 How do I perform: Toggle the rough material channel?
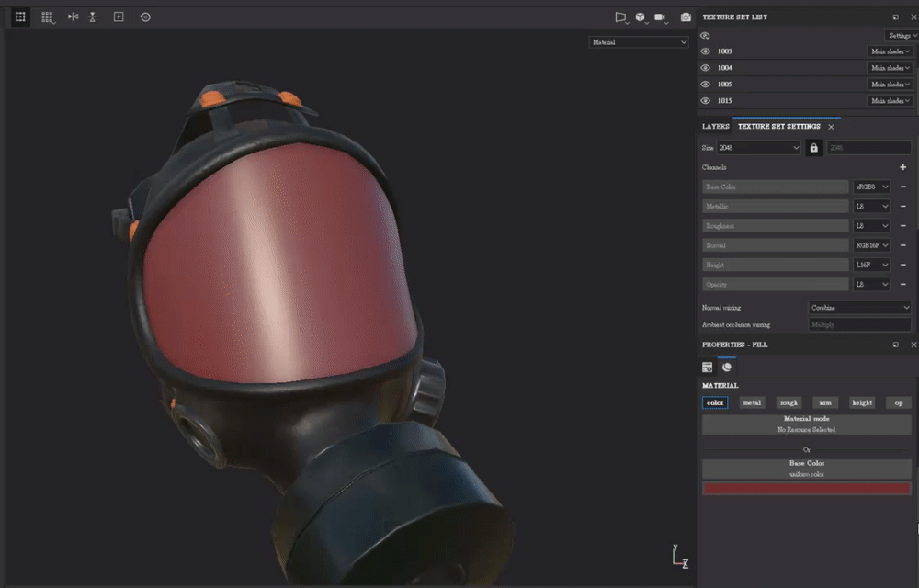pos(789,403)
